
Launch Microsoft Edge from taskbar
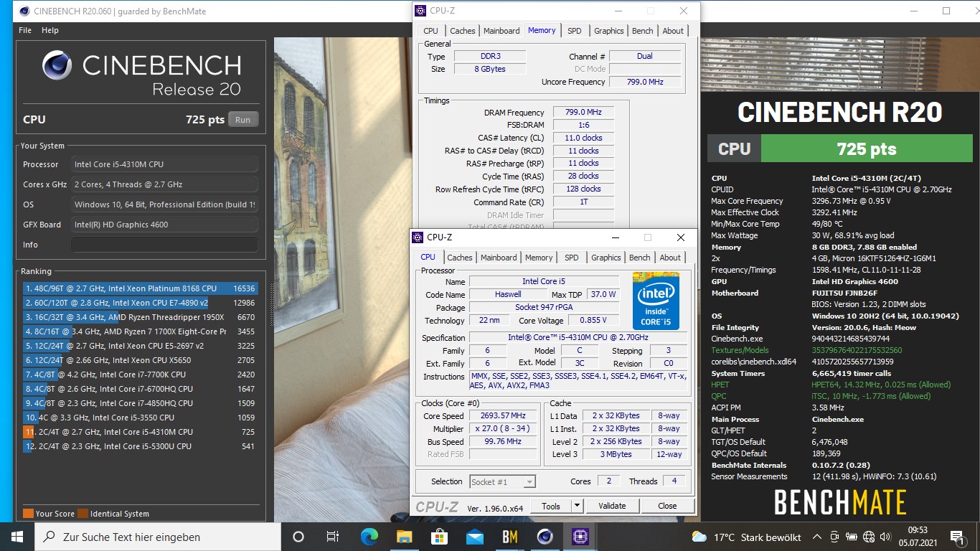point(369,537)
